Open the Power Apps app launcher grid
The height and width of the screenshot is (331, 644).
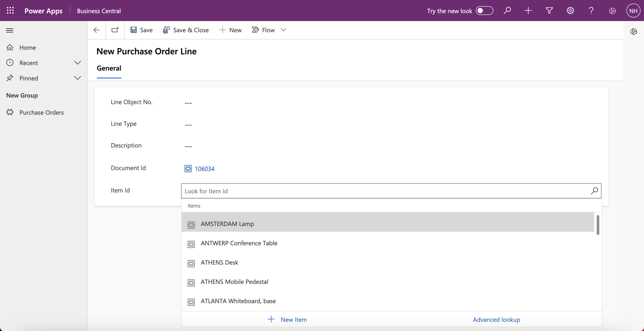[x=10, y=11]
